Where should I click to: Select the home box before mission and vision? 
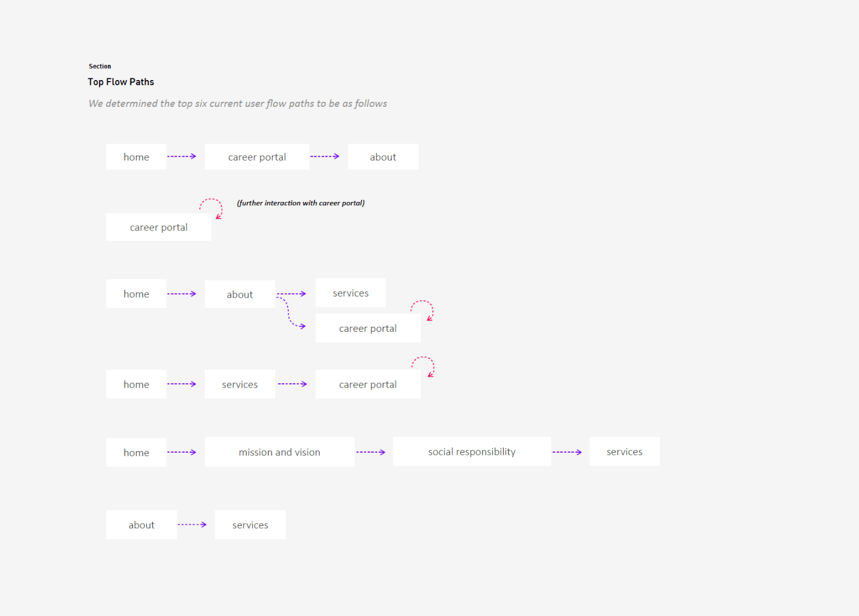click(136, 453)
